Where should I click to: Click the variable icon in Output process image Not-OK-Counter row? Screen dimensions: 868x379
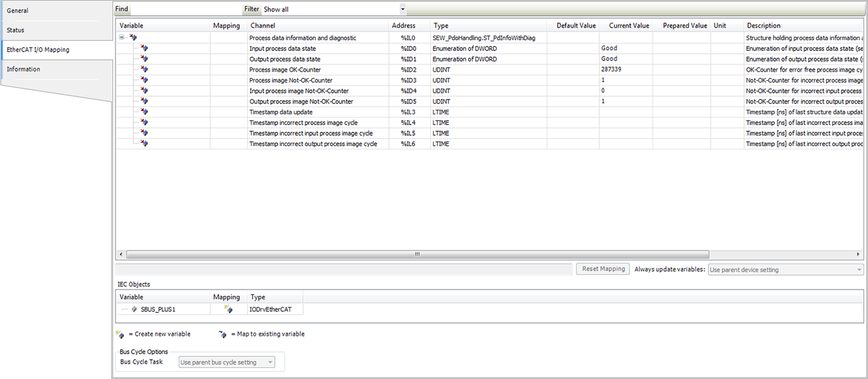[x=144, y=101]
